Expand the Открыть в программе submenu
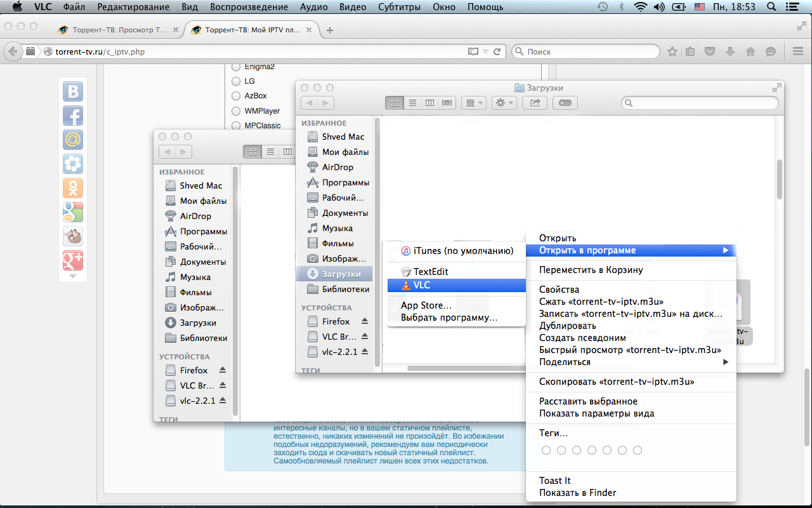 [x=632, y=250]
